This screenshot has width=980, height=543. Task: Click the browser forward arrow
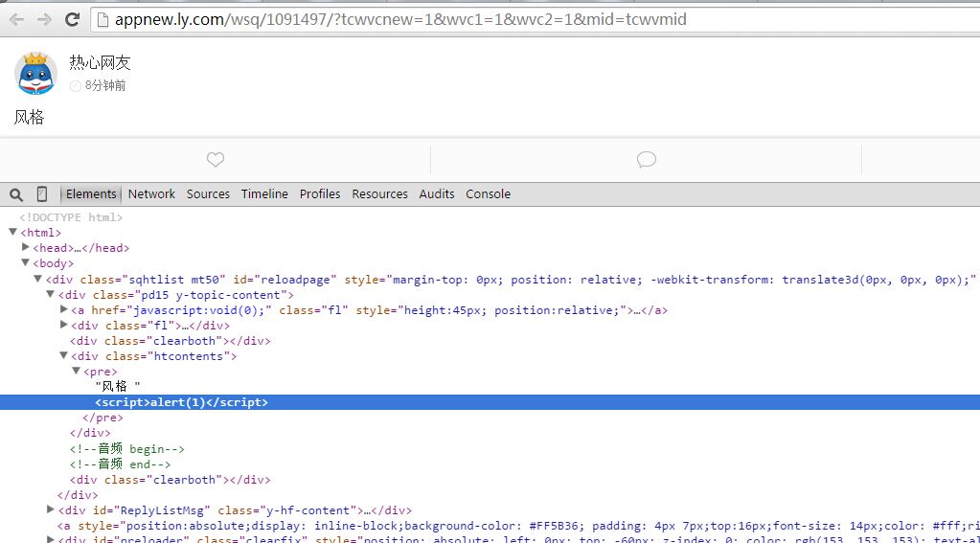[44, 20]
